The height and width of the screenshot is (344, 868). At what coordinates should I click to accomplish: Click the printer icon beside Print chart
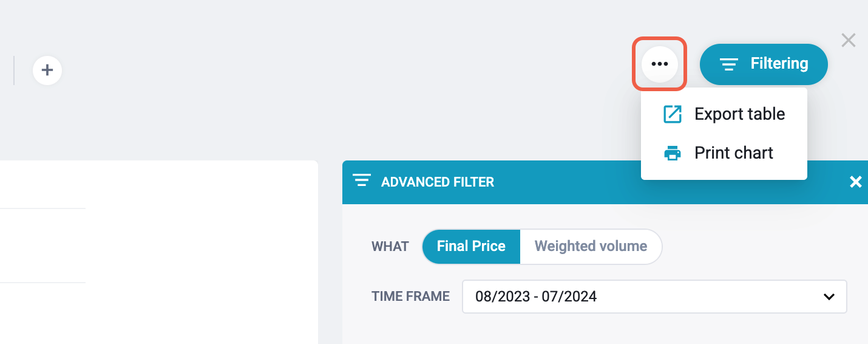pos(673,153)
